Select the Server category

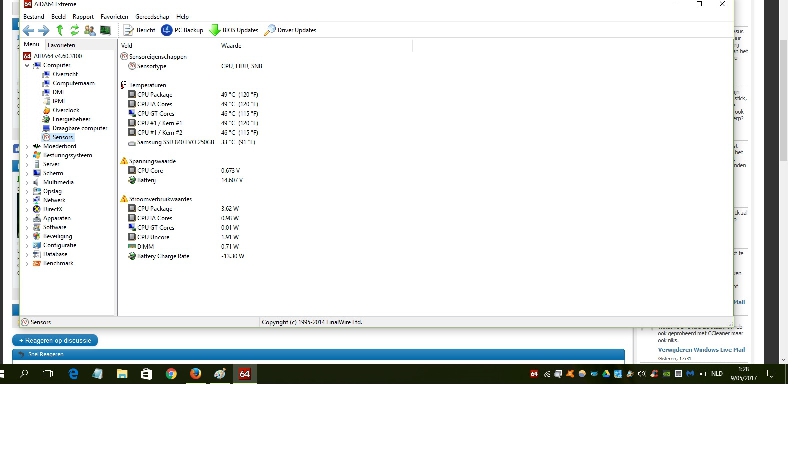46,164
